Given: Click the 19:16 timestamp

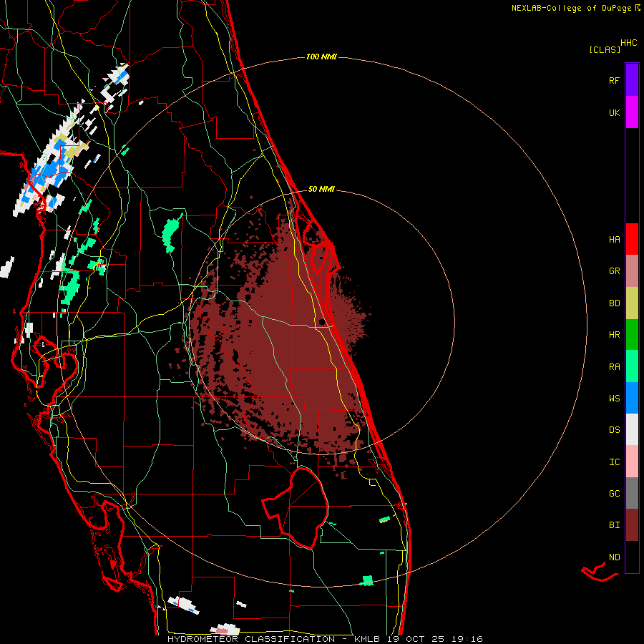Looking at the screenshot, I should coord(466,639).
